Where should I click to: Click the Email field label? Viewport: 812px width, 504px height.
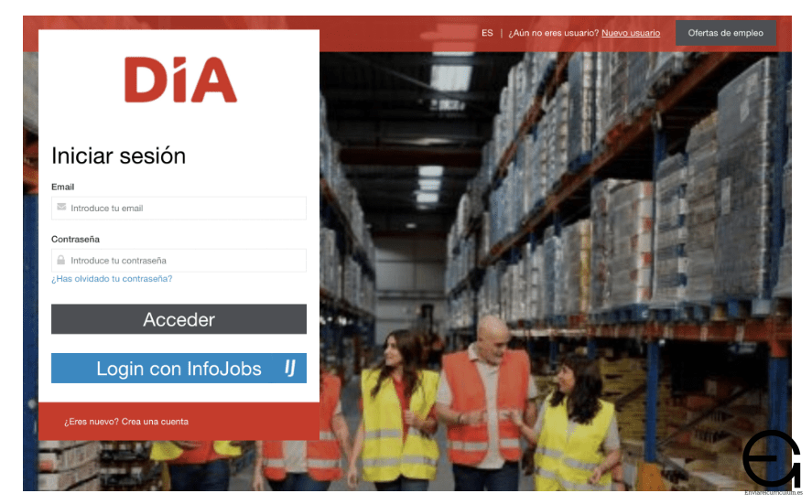tap(62, 187)
